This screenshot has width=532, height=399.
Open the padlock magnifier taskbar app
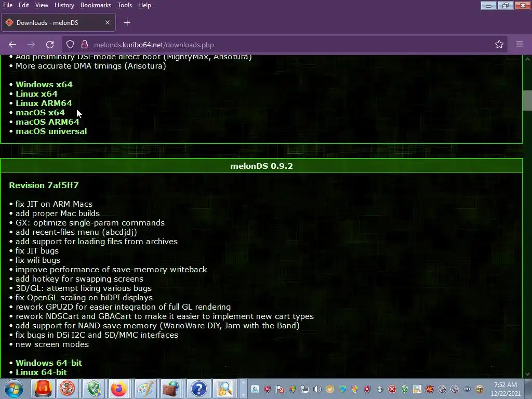point(224,389)
